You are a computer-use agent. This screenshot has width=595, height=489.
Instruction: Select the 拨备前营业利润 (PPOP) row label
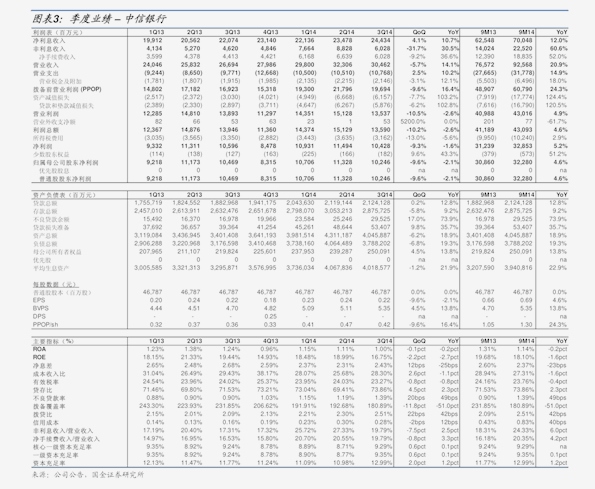[67, 90]
